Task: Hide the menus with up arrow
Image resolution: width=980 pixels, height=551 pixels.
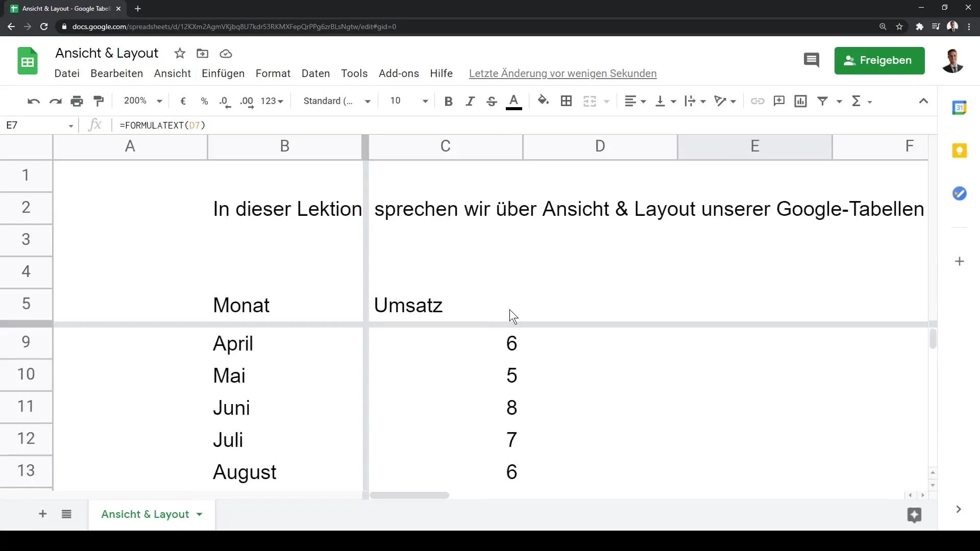Action: click(x=923, y=101)
